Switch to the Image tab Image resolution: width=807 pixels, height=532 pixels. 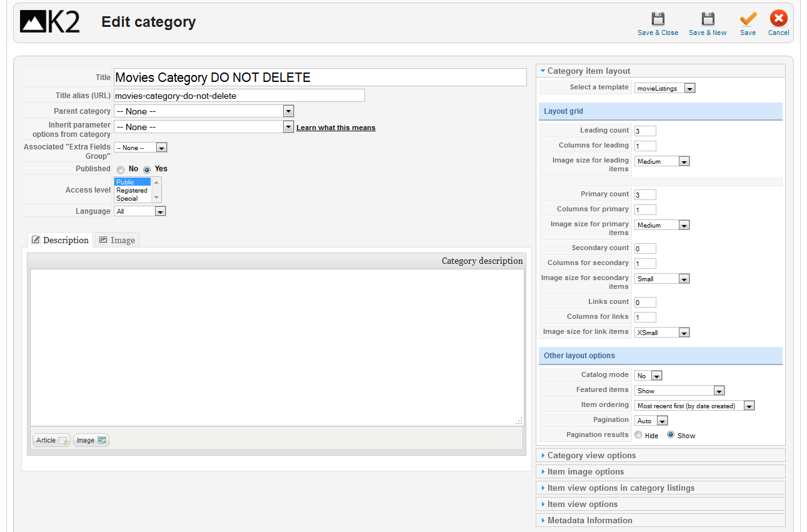[117, 240]
